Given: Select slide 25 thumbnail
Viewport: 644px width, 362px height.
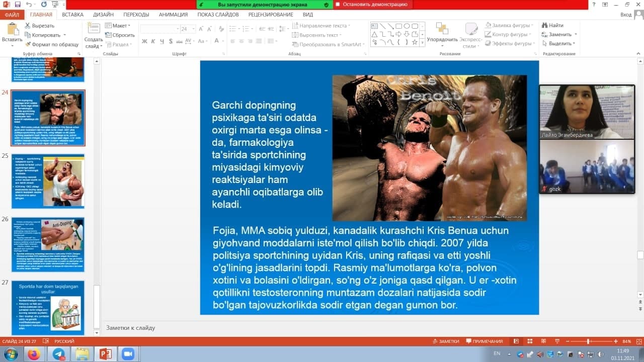Looking at the screenshot, I should pyautogui.click(x=48, y=181).
